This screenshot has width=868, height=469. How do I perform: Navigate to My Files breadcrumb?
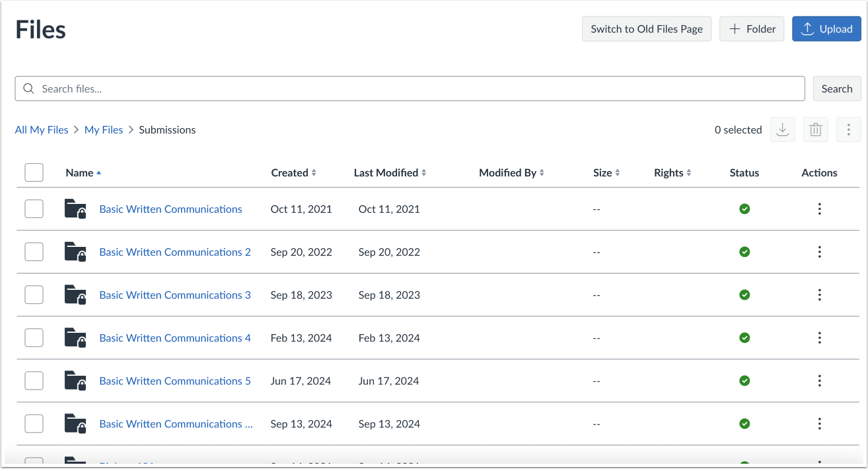[103, 129]
